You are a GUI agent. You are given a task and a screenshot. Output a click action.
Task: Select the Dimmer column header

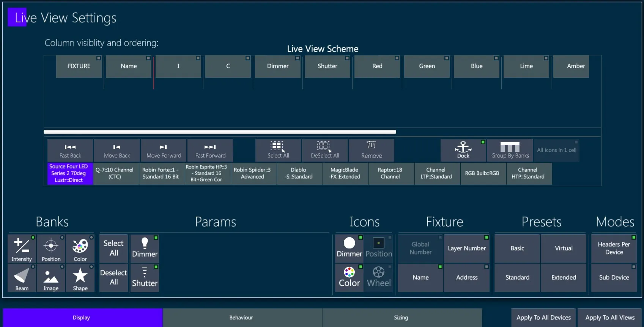coord(278,66)
